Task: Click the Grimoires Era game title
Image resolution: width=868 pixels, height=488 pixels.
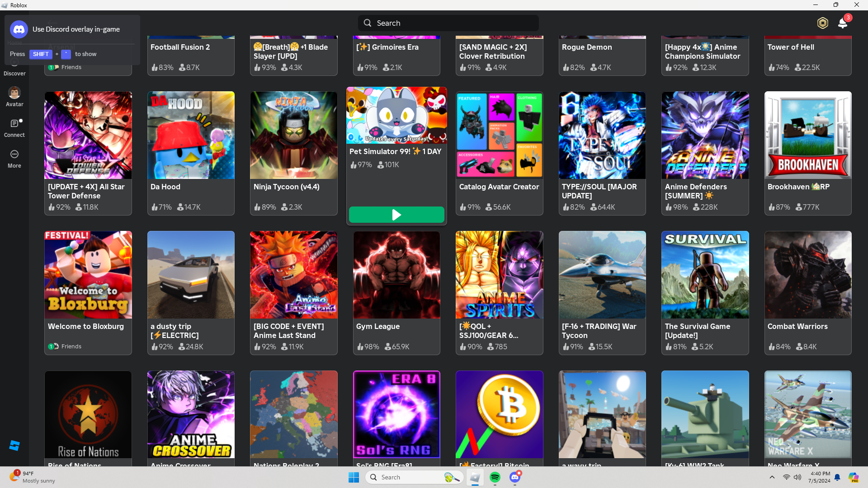Action: 387,47
